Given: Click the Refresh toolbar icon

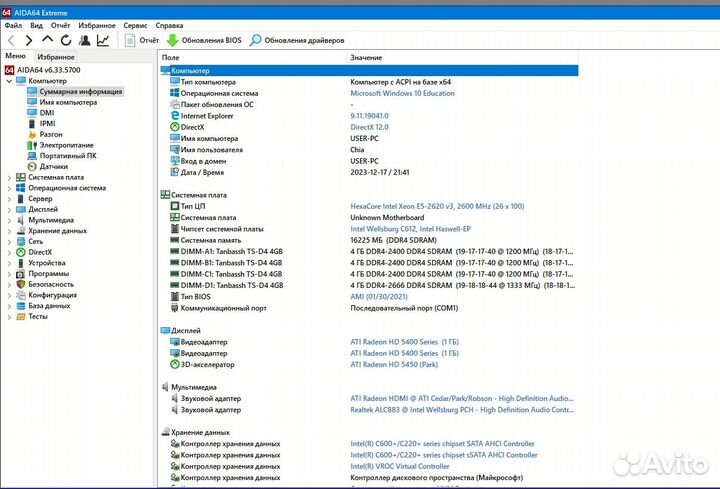Looking at the screenshot, I should (65, 40).
